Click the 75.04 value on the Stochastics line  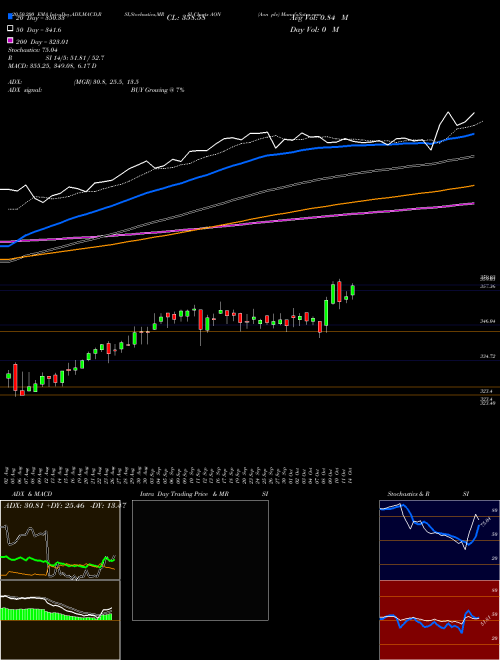click(486, 523)
